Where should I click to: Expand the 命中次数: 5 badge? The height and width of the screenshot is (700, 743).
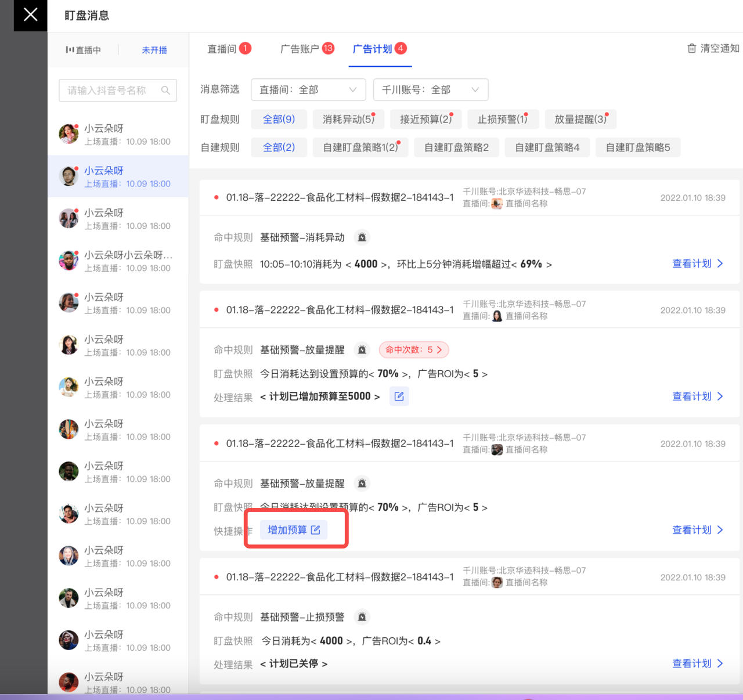coord(413,349)
